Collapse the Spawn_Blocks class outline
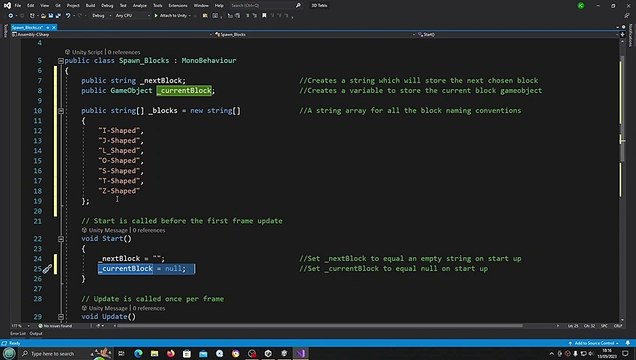Screen dimensions: 636x360 click(x=60, y=61)
